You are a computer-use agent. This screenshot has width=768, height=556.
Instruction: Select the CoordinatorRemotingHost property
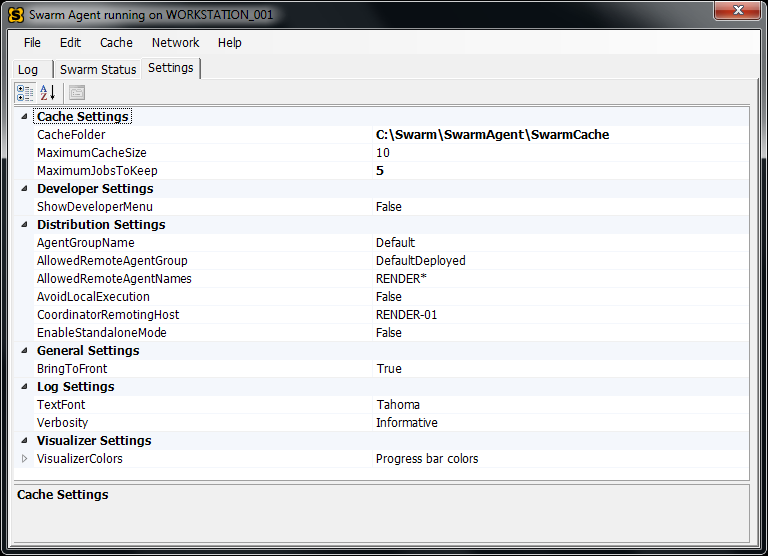tap(108, 314)
